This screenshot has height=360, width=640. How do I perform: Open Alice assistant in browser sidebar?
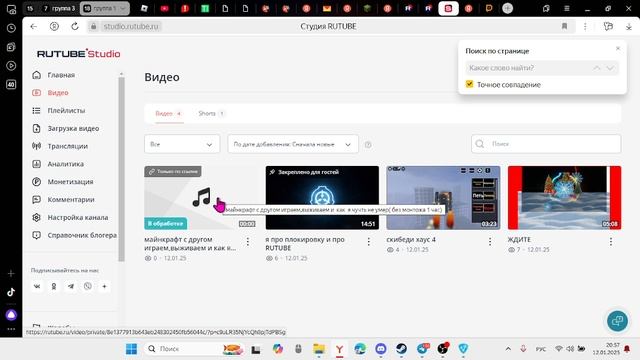point(11,315)
